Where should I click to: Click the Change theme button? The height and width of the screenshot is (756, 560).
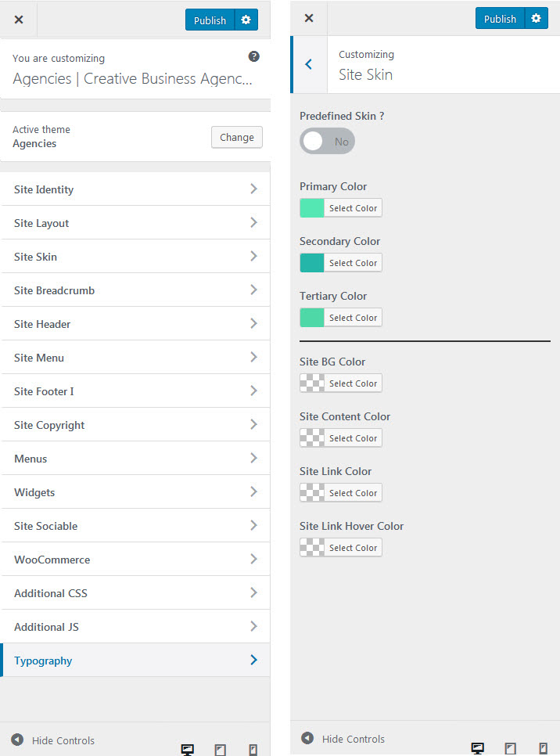point(236,138)
